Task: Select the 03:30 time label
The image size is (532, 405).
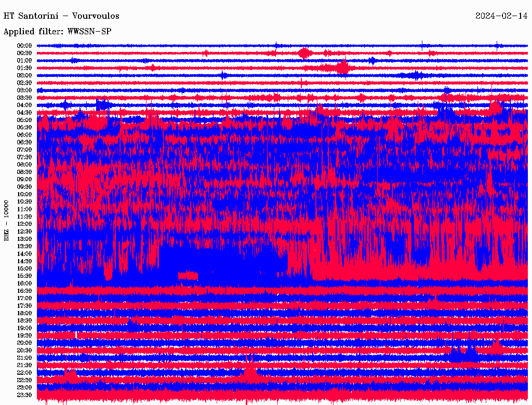Action: [x=24, y=98]
